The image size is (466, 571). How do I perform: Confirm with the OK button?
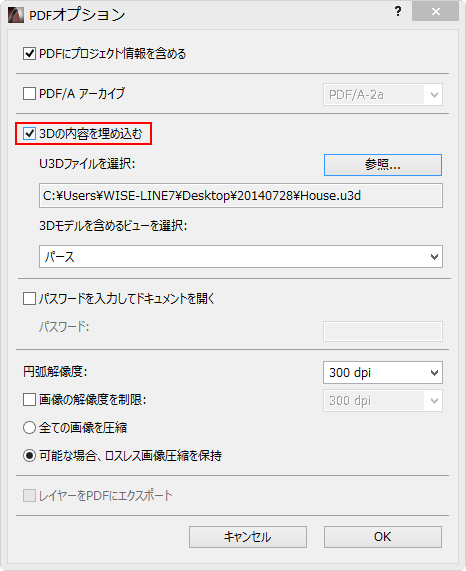(x=383, y=536)
